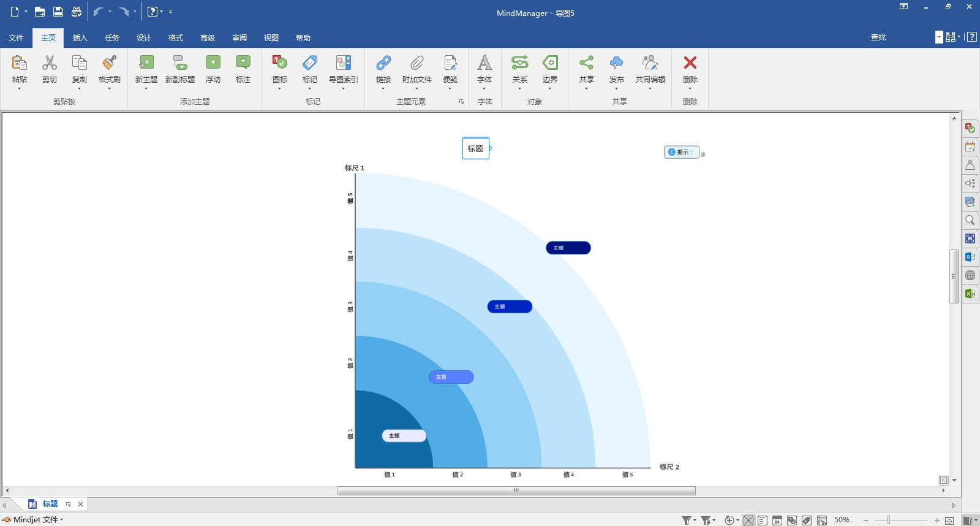This screenshot has height=526, width=980.
Task: Click the 共同编辑 co-editing icon
Action: [x=650, y=63]
